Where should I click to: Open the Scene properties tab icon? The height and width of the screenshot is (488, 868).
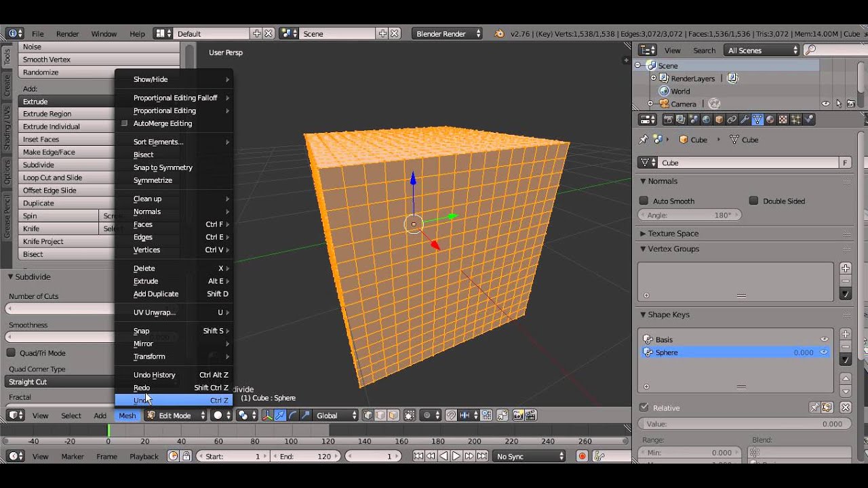[x=693, y=119]
